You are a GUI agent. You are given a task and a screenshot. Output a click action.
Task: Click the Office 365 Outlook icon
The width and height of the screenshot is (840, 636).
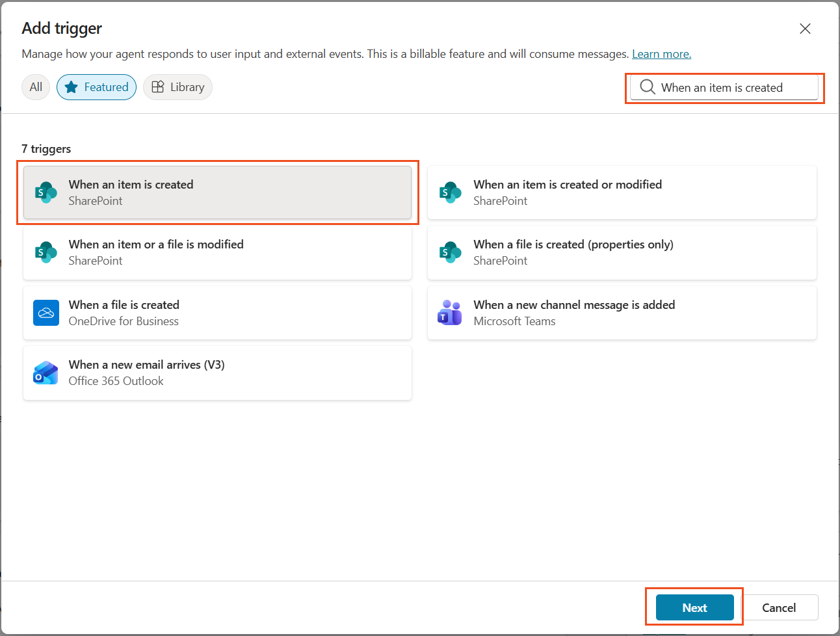pyautogui.click(x=46, y=373)
